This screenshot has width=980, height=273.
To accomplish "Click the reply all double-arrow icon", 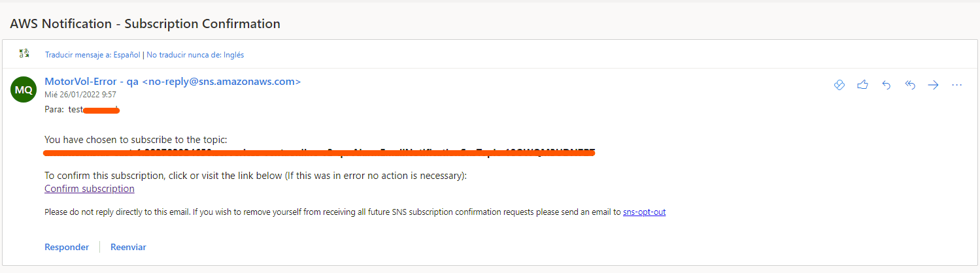I will (x=910, y=85).
